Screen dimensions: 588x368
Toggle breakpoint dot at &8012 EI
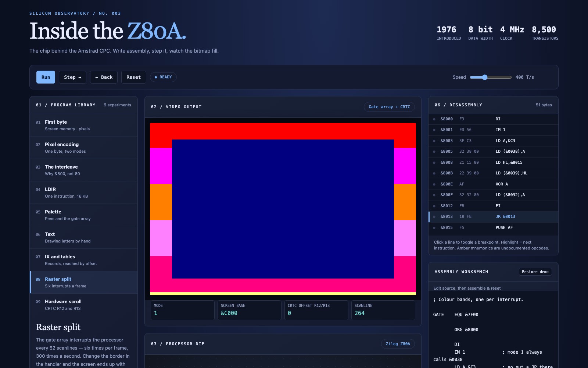pos(434,206)
